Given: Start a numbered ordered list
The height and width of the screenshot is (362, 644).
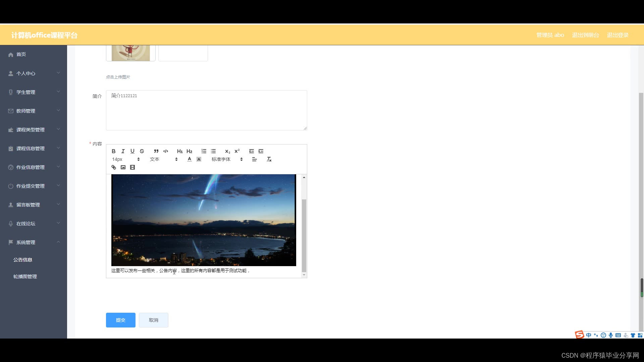Looking at the screenshot, I should (204, 151).
